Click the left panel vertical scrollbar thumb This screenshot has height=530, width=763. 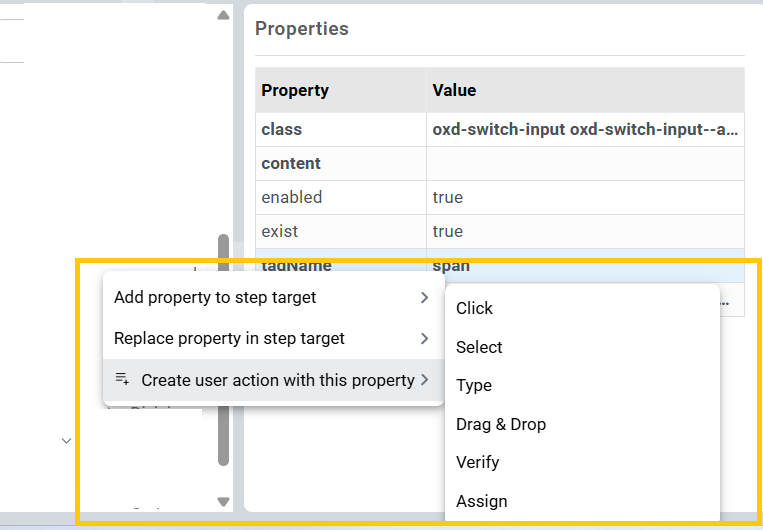pos(223,350)
